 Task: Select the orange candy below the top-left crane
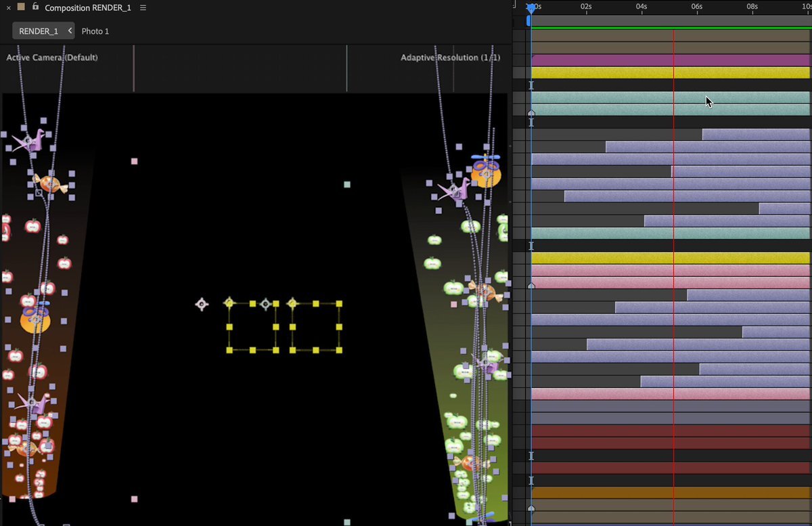click(50, 183)
